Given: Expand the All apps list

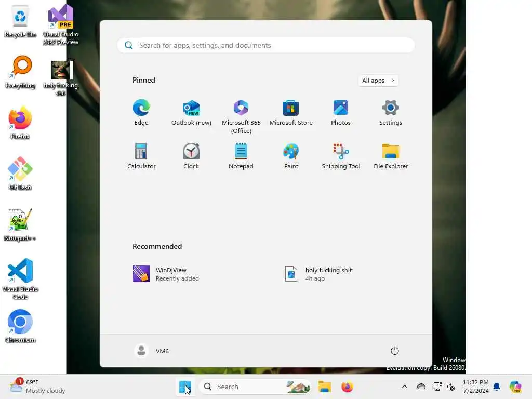Looking at the screenshot, I should point(378,81).
